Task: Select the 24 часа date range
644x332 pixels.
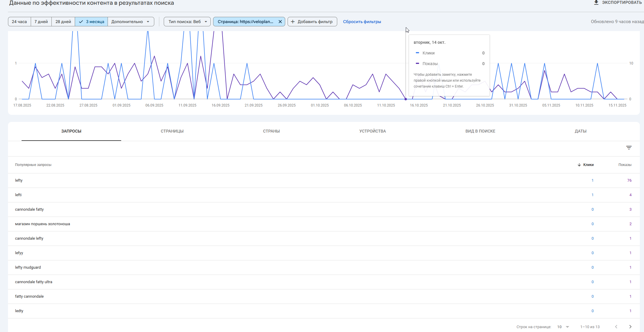Action: tap(19, 22)
